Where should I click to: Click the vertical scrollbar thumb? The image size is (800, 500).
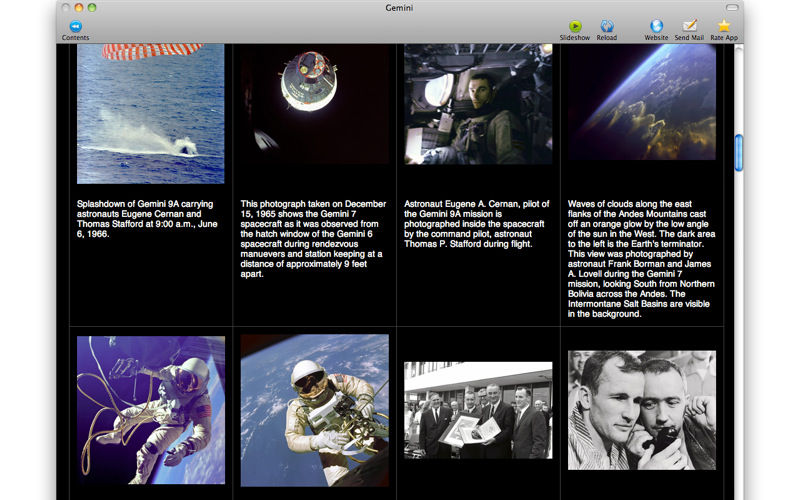point(738,153)
